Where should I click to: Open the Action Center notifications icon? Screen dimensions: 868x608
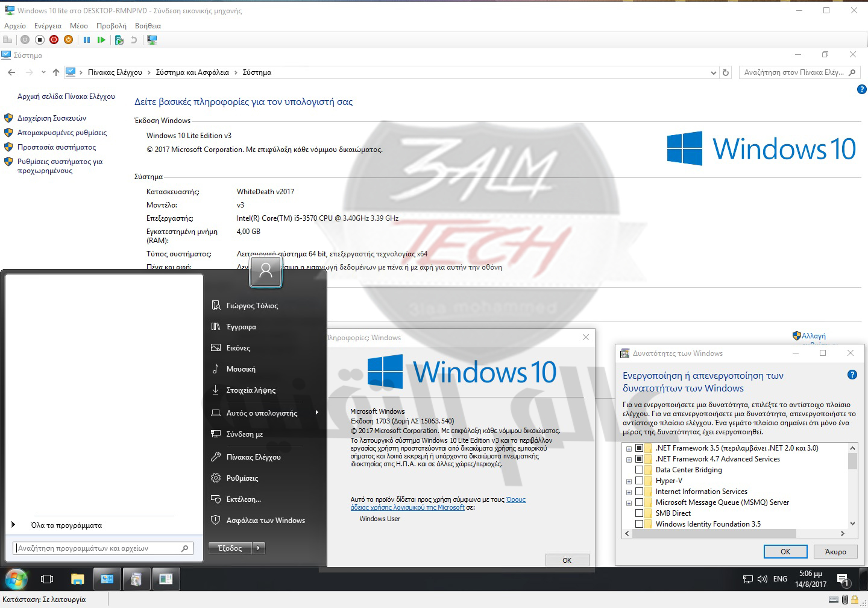click(x=843, y=580)
